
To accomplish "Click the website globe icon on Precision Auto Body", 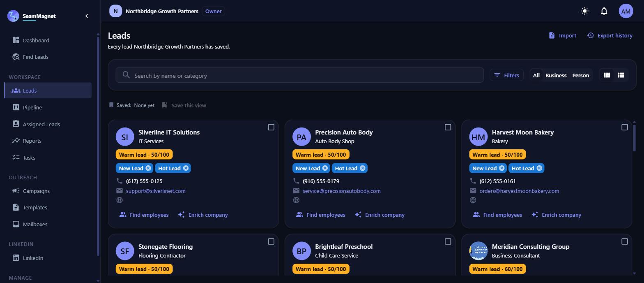I will point(296,200).
